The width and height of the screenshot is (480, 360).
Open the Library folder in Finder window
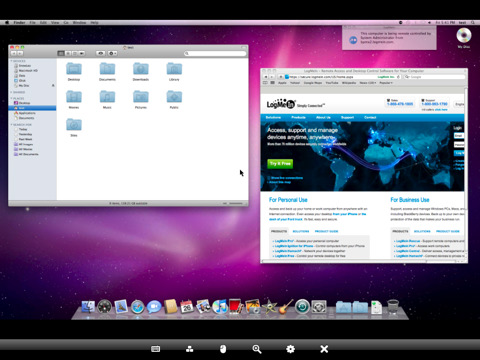coord(174,72)
